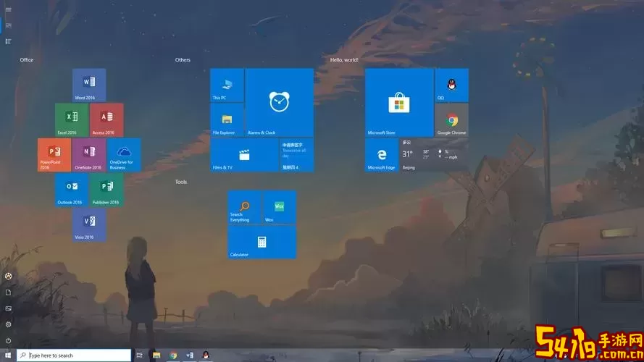The image size is (644, 362).
Task: Open Word from the taskbar
Action: (x=190, y=355)
